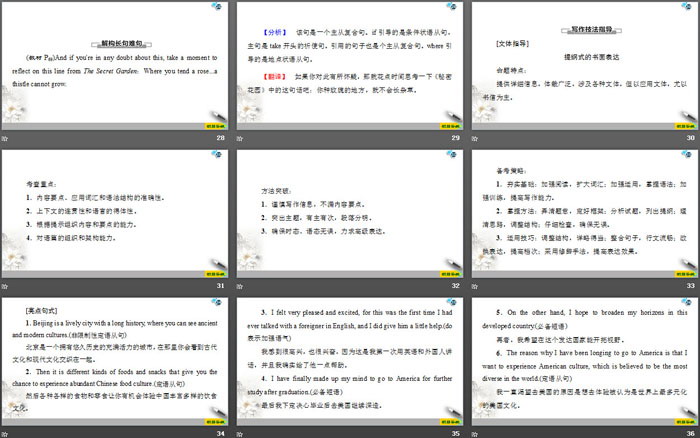Select slide 28 thumbnail about The Secret Garden

[115, 66]
